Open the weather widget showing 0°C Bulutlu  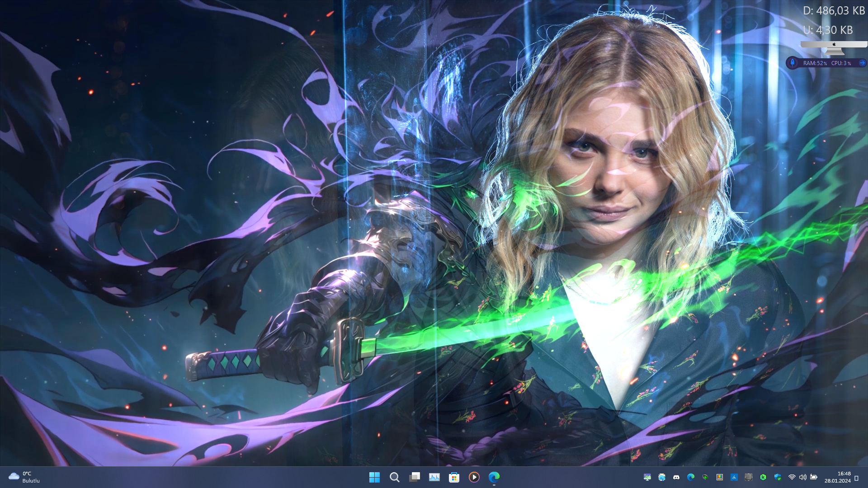click(24, 477)
